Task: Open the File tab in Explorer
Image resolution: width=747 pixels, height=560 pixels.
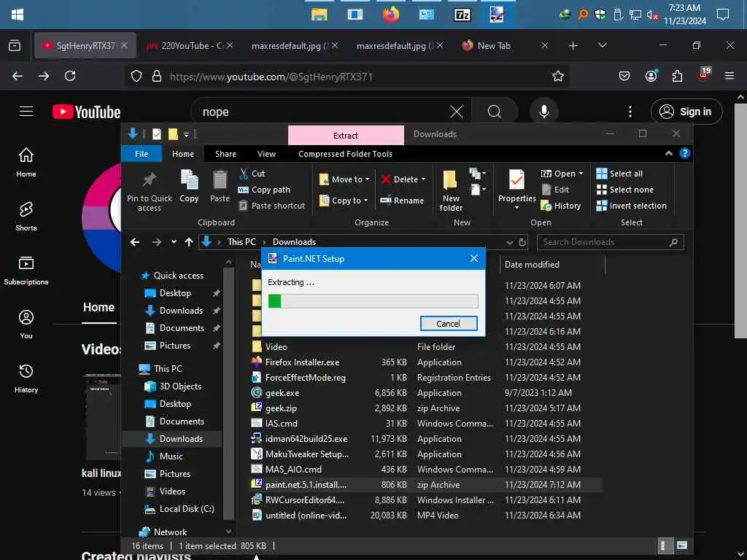Action: tap(142, 154)
